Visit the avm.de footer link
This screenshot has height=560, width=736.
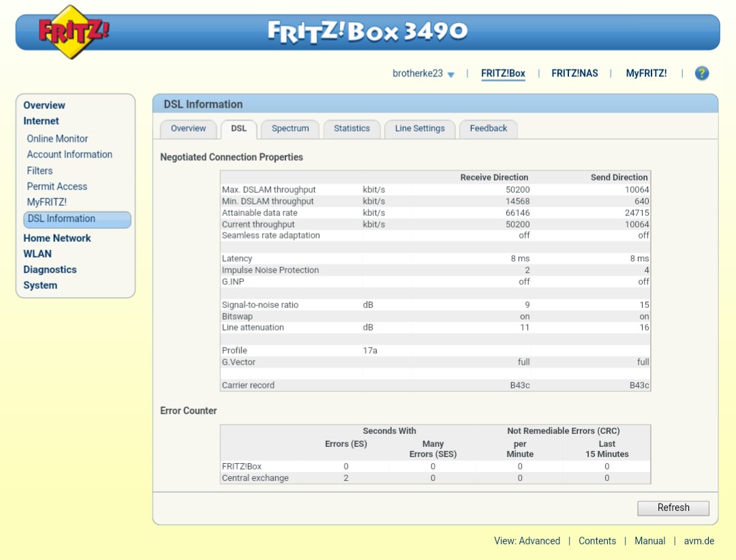pos(699,541)
